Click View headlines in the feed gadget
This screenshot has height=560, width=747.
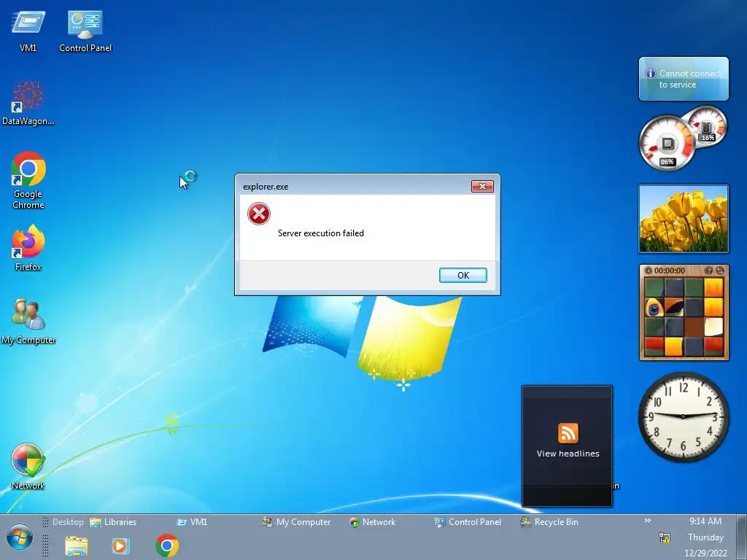[568, 454]
